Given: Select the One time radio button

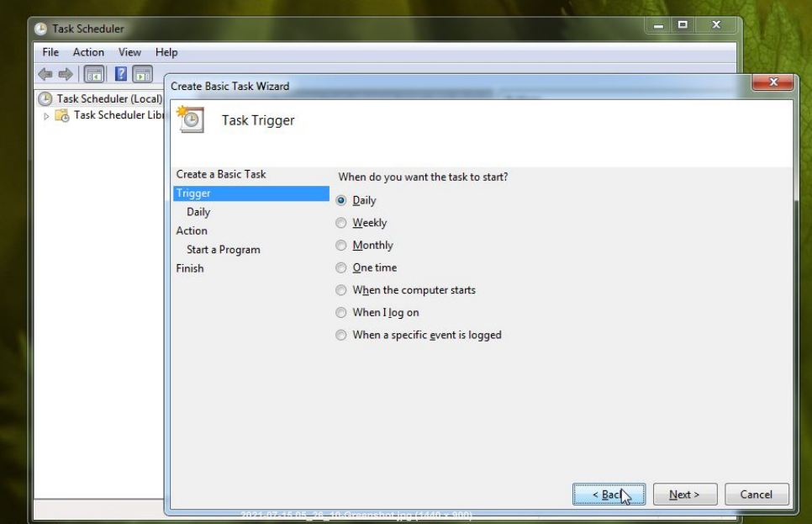Looking at the screenshot, I should 340,267.
